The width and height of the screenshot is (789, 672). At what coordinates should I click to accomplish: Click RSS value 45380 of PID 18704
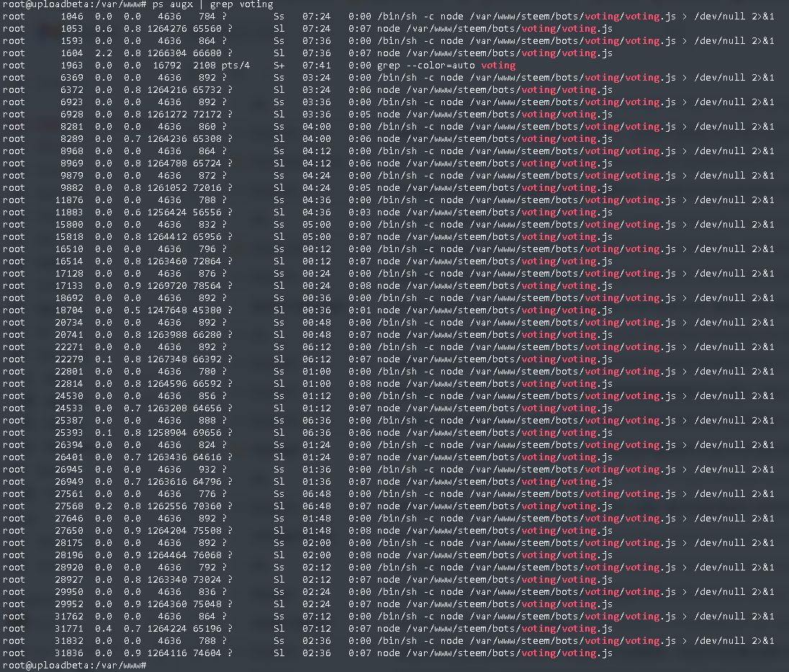(x=207, y=310)
